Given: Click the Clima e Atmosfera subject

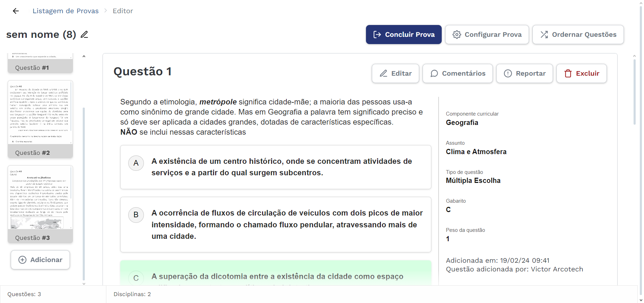Looking at the screenshot, I should tap(476, 152).
